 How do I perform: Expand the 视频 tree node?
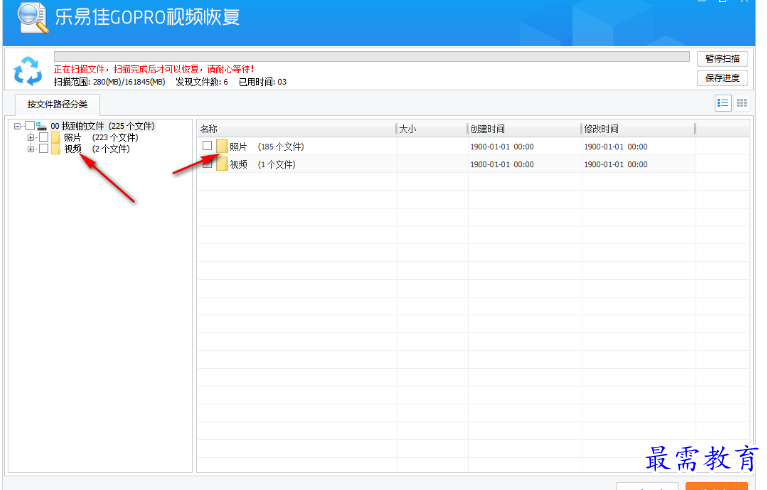pyautogui.click(x=30, y=149)
